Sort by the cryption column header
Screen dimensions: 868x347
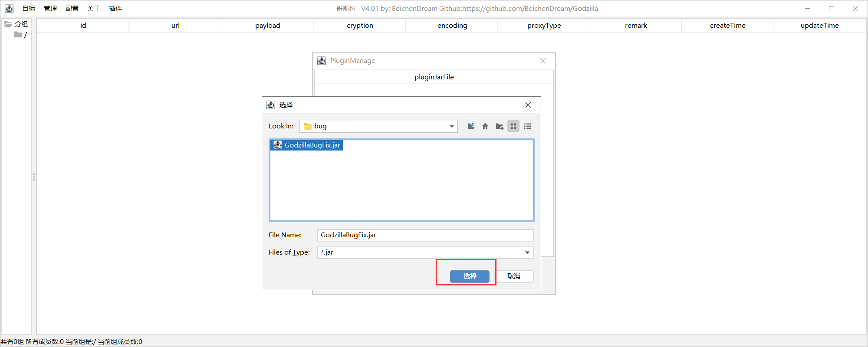(x=360, y=26)
